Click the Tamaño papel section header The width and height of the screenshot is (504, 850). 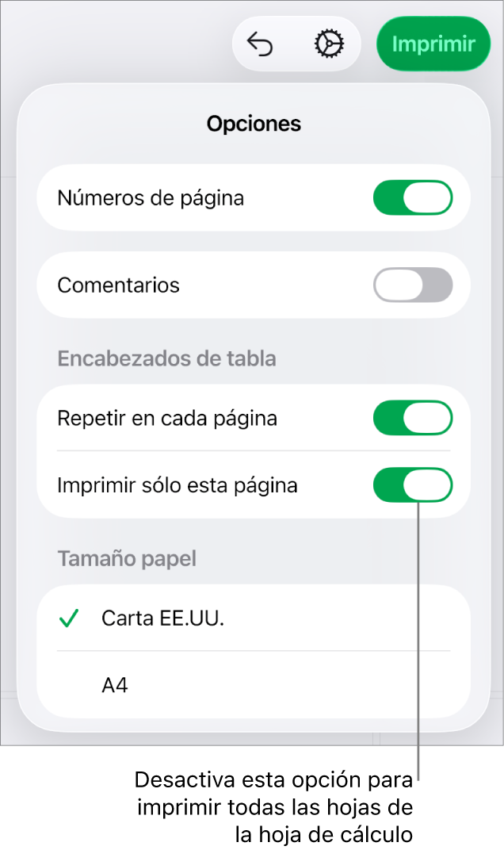127,558
